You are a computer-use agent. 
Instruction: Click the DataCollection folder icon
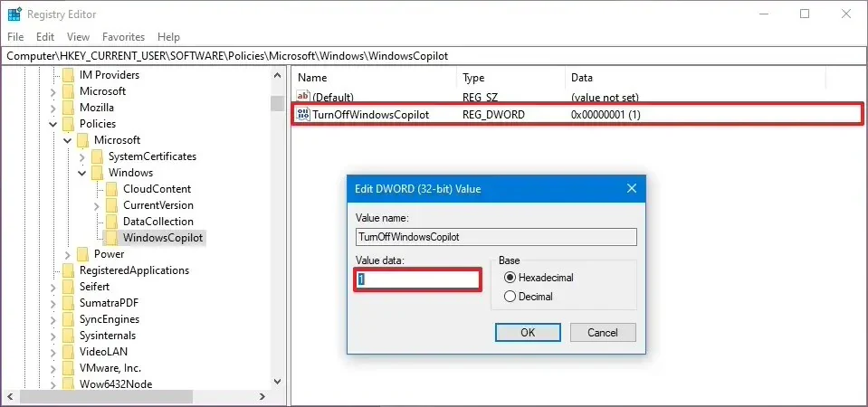[x=112, y=222]
